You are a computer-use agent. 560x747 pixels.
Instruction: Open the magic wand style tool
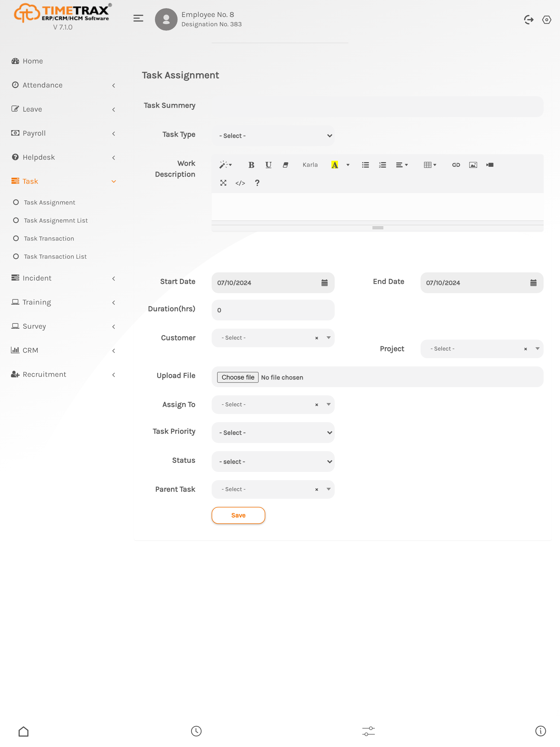(x=225, y=165)
